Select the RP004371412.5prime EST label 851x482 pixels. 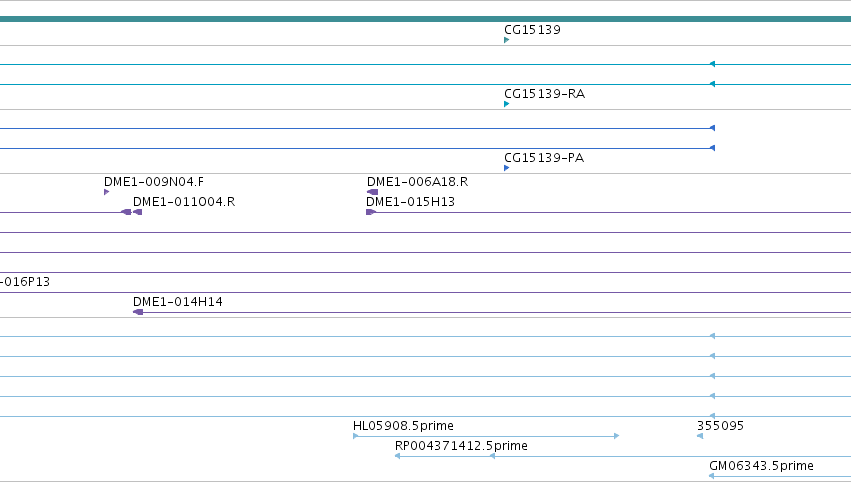(461, 446)
